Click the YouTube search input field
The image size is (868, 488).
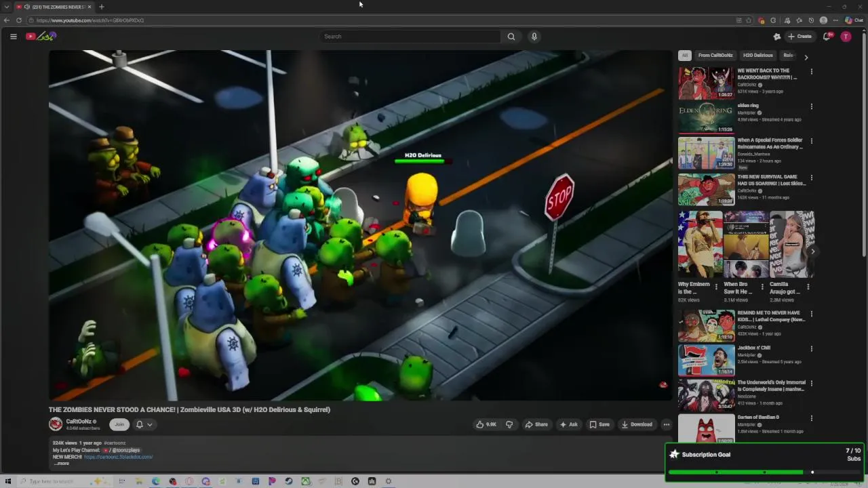(410, 37)
